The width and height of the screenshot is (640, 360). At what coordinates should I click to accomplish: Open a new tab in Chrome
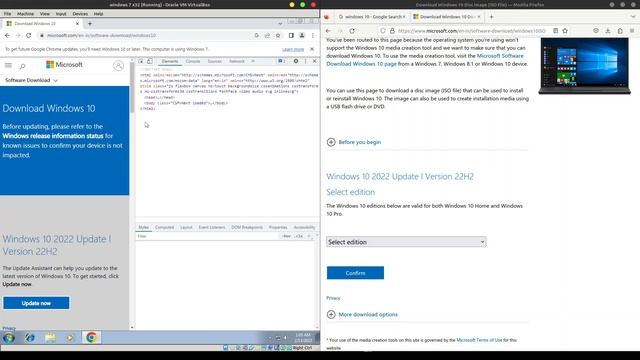tap(90, 24)
